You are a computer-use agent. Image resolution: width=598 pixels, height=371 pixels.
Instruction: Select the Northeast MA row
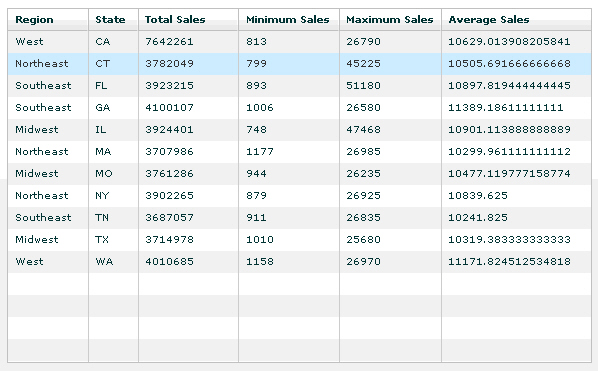click(x=299, y=152)
